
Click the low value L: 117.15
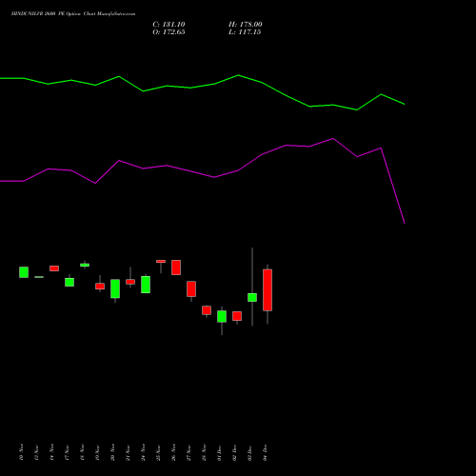point(245,32)
